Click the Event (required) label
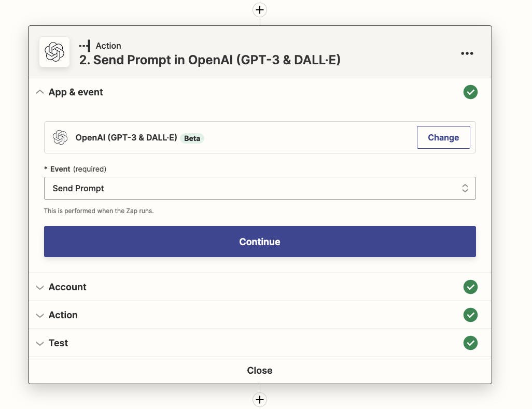This screenshot has width=532, height=409. pyautogui.click(x=75, y=169)
